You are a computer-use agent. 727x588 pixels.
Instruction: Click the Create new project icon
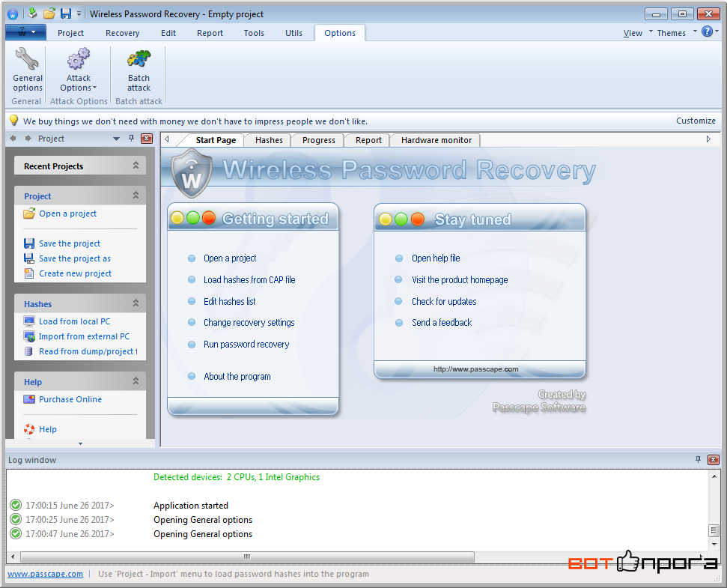click(29, 273)
